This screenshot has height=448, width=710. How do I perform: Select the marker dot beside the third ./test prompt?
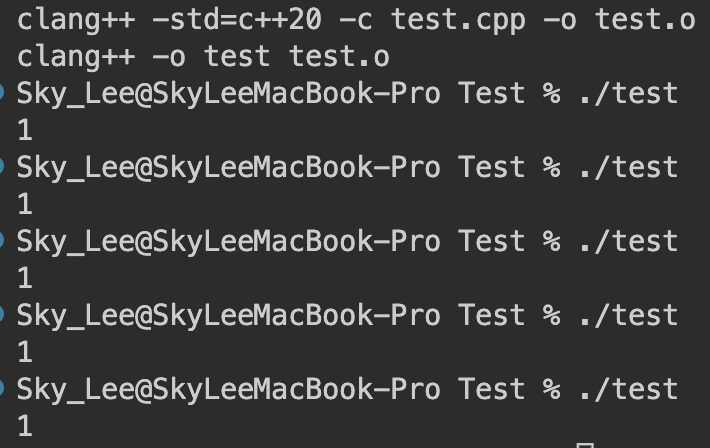tap(3, 241)
